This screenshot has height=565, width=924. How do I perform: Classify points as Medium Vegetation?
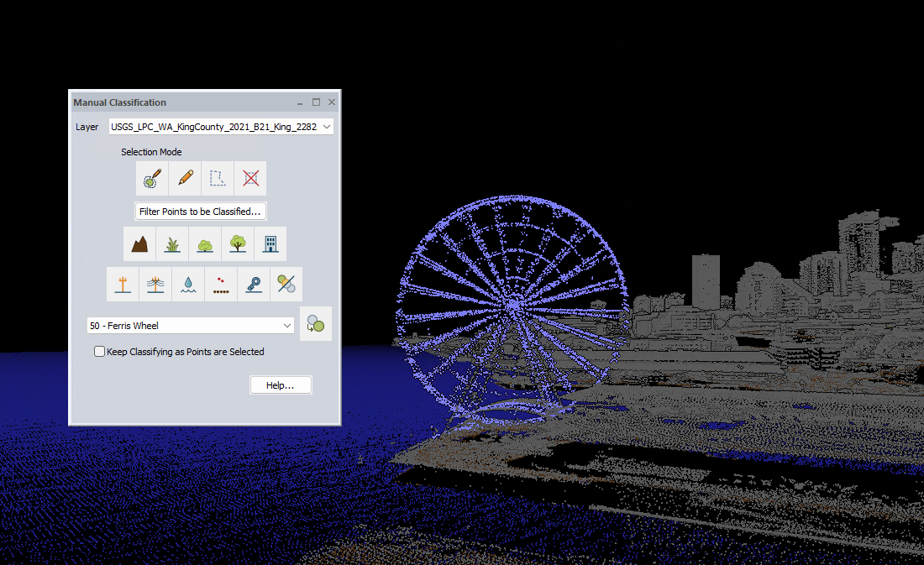[x=205, y=243]
